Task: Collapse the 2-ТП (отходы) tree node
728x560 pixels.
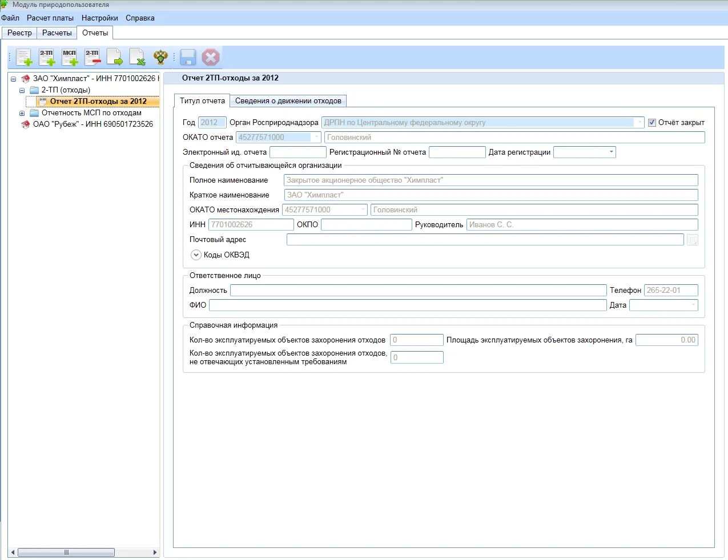Action: (x=22, y=90)
